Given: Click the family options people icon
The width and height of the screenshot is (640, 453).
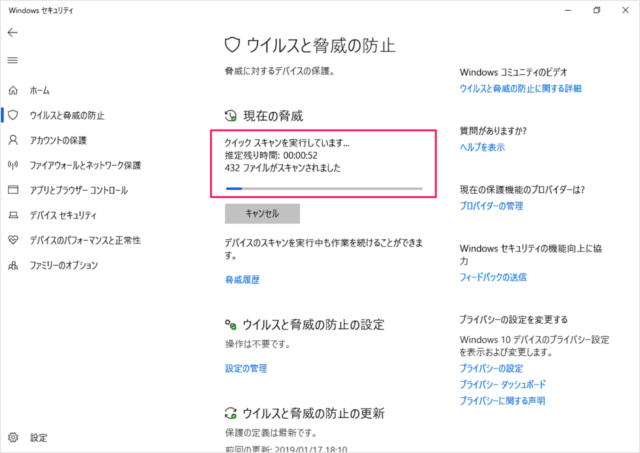Looking at the screenshot, I should coord(13,265).
